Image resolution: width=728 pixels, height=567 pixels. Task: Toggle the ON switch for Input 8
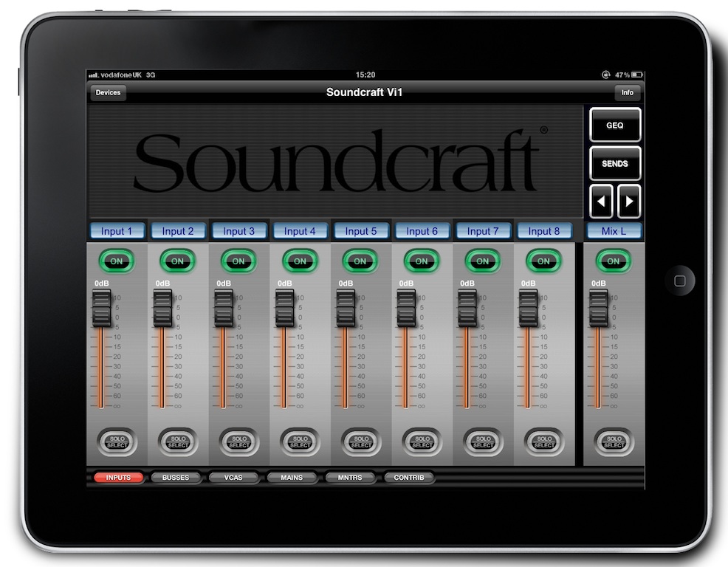(x=543, y=261)
